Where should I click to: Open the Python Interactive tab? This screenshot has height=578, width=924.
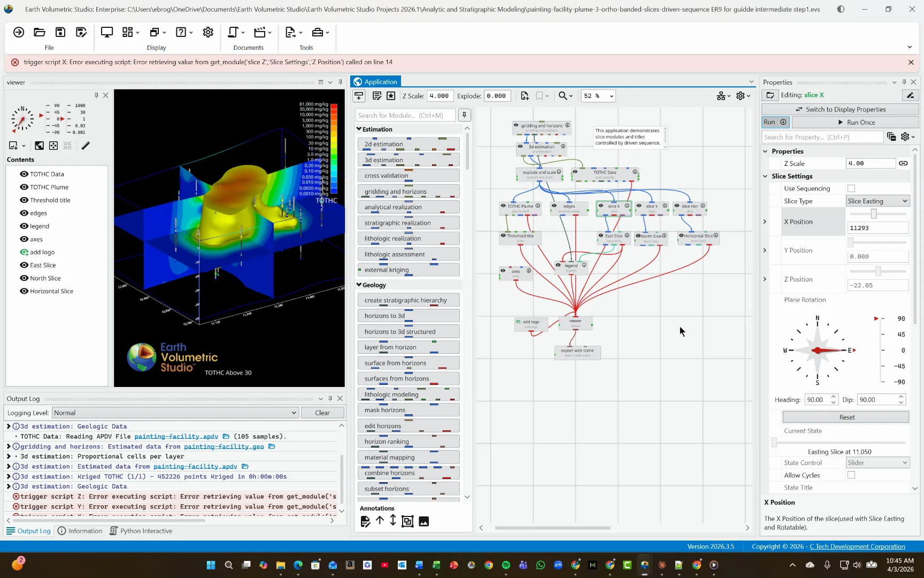pyautogui.click(x=141, y=531)
